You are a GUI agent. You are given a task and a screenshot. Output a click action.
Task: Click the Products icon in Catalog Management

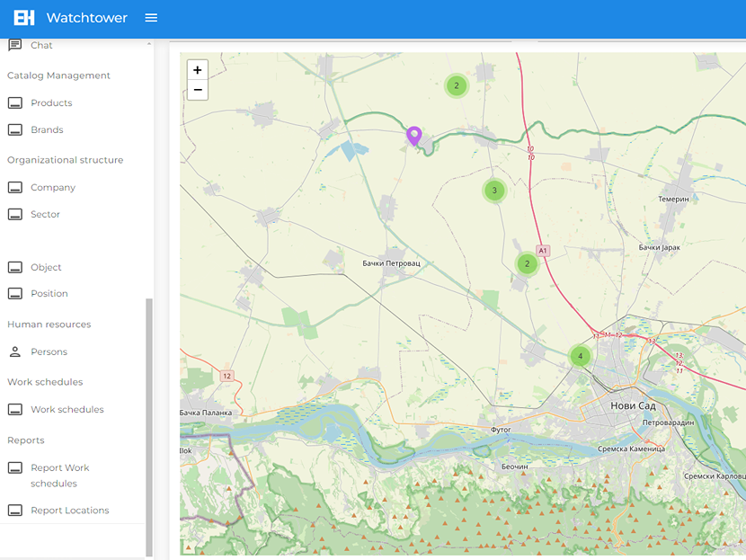click(x=14, y=103)
